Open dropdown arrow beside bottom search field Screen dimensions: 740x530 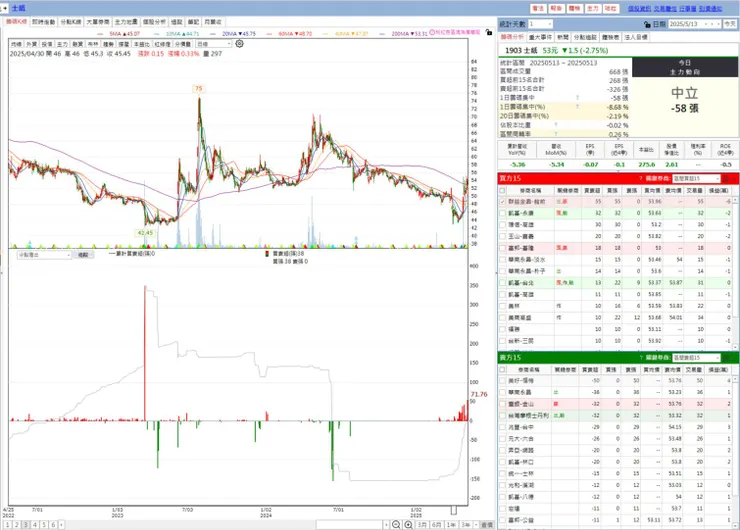coord(387,525)
